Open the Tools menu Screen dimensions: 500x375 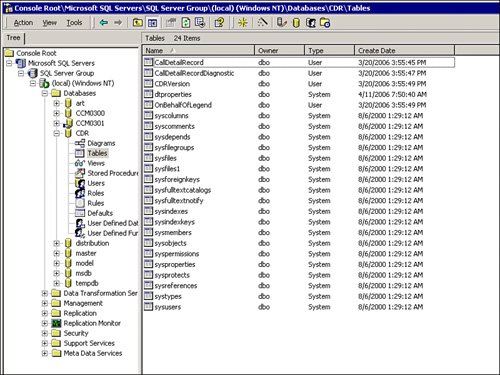[74, 23]
